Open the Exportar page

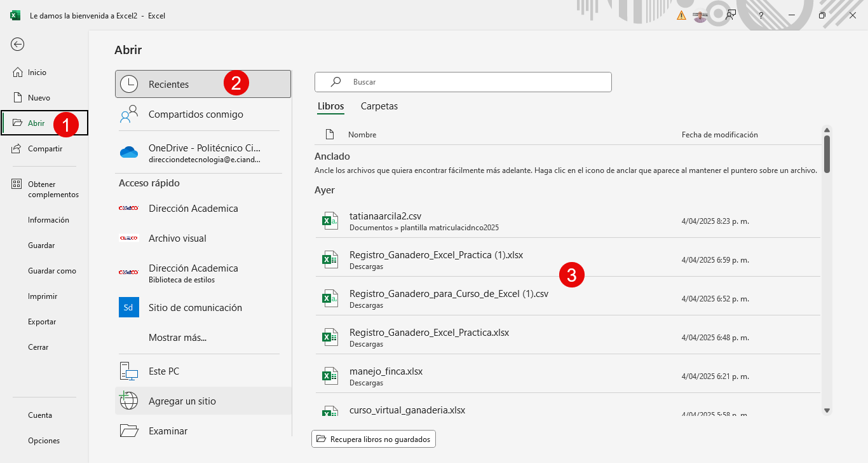pyautogui.click(x=42, y=322)
